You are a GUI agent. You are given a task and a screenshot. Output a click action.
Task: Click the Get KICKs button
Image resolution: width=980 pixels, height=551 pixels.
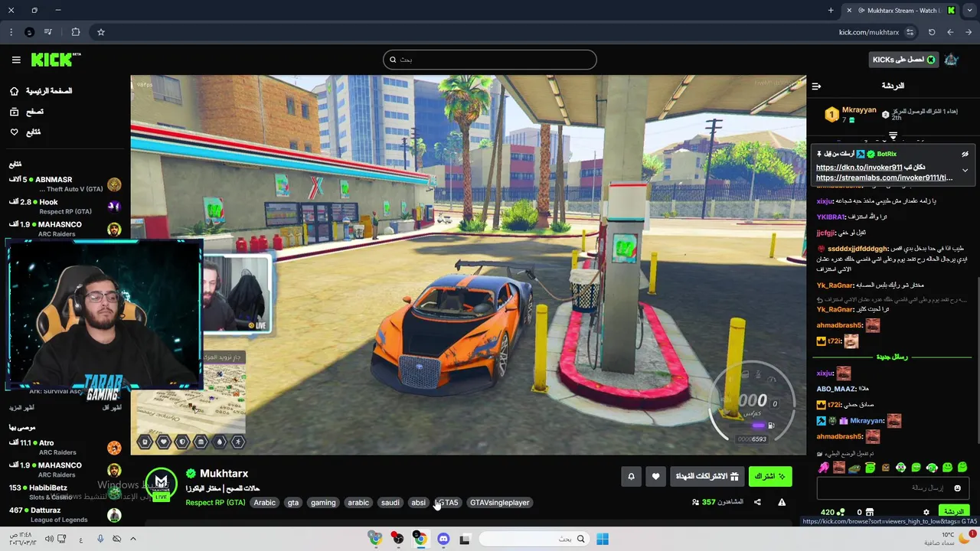[903, 60]
